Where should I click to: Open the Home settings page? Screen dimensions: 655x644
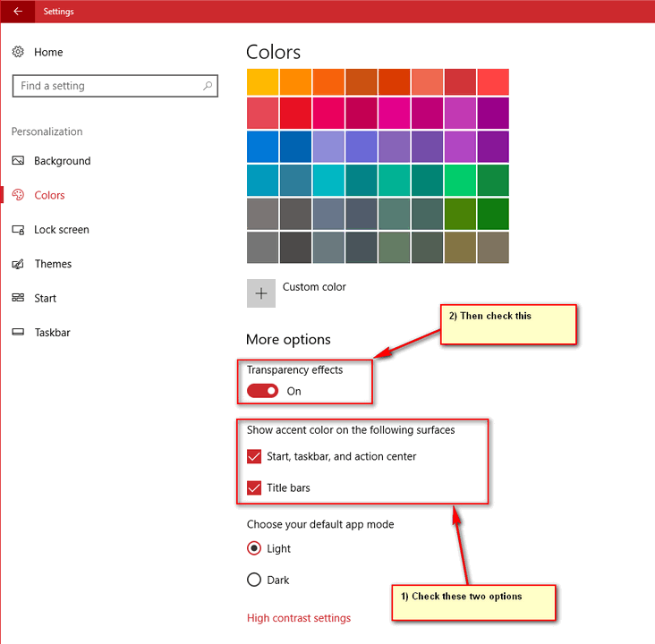pos(48,52)
